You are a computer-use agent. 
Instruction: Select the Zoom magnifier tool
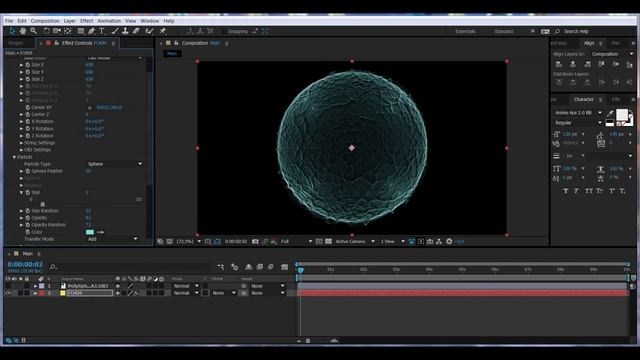(33, 31)
